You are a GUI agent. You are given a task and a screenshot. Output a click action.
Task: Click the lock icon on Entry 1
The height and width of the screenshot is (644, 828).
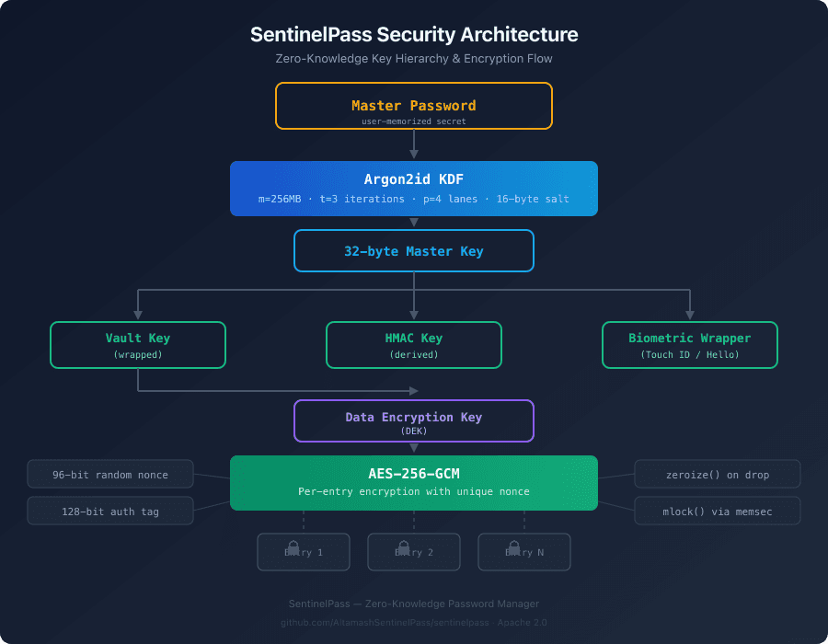[x=293, y=546]
